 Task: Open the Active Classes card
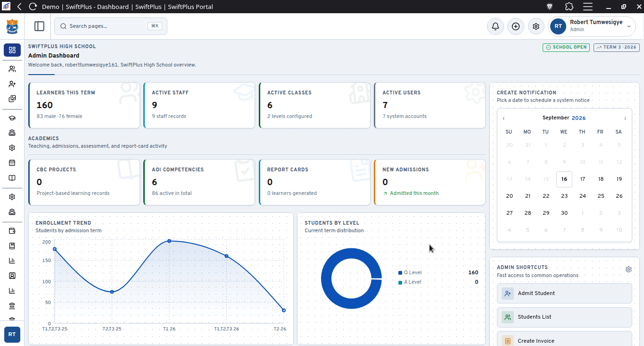pos(314,105)
